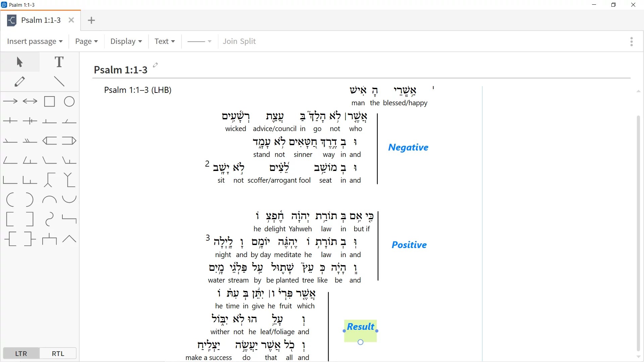The width and height of the screenshot is (644, 362).
Task: Expand the Display menu
Action: coord(126,41)
